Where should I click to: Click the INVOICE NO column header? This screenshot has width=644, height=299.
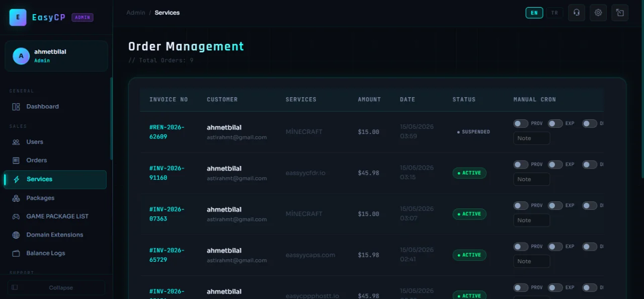click(x=169, y=100)
